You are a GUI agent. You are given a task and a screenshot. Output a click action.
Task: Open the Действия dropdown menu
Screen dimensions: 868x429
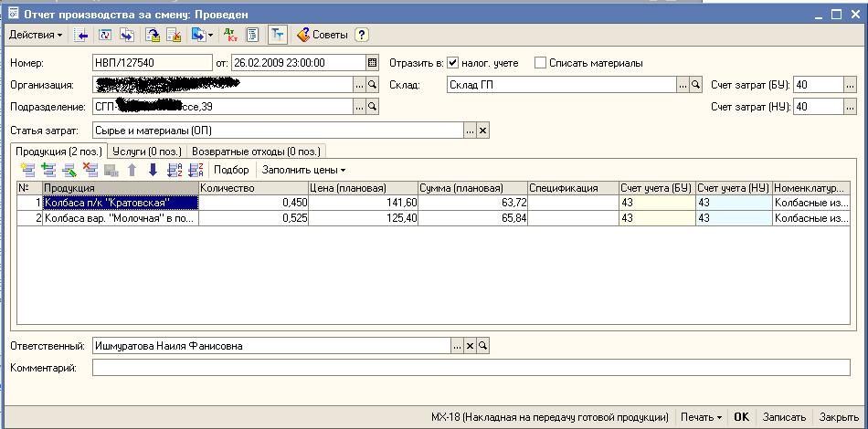36,35
